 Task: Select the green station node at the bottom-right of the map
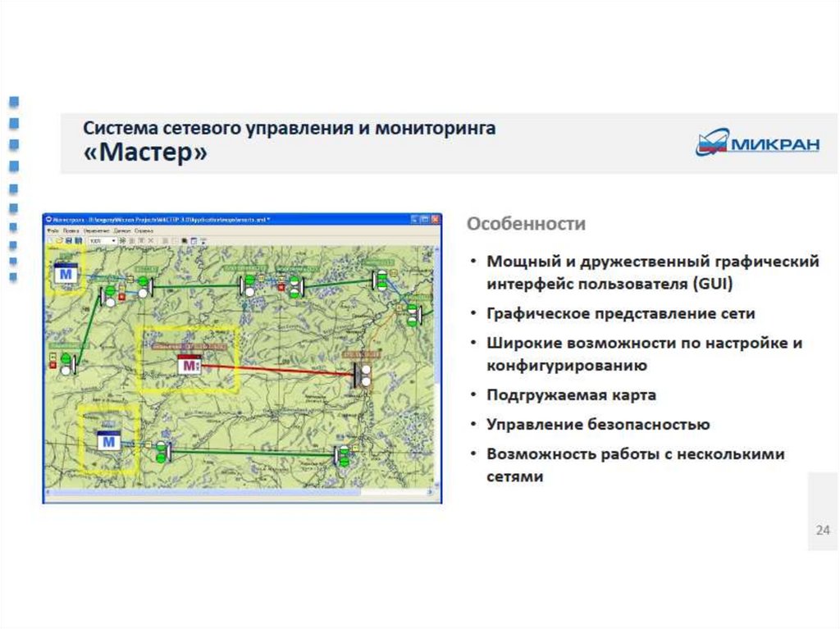pyautogui.click(x=342, y=455)
